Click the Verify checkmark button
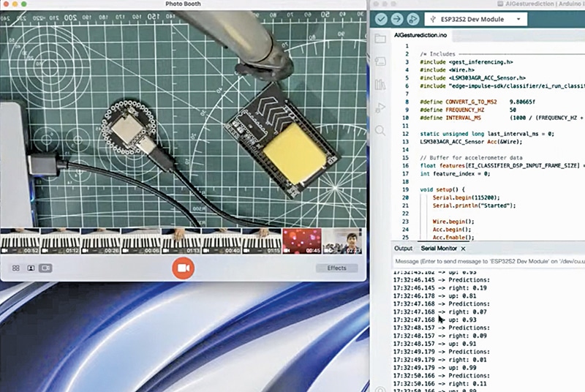 pyautogui.click(x=381, y=18)
